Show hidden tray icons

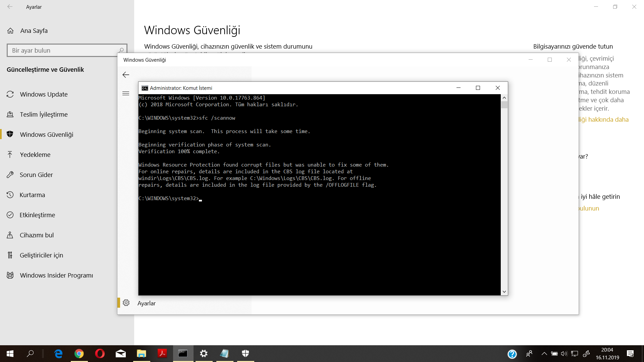coord(544,354)
